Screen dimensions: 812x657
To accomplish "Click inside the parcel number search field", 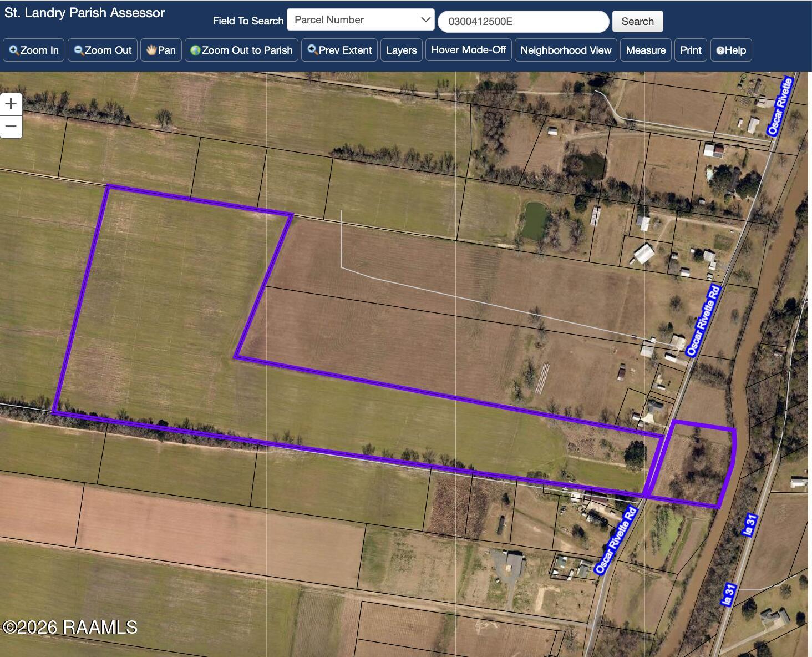I will click(523, 21).
